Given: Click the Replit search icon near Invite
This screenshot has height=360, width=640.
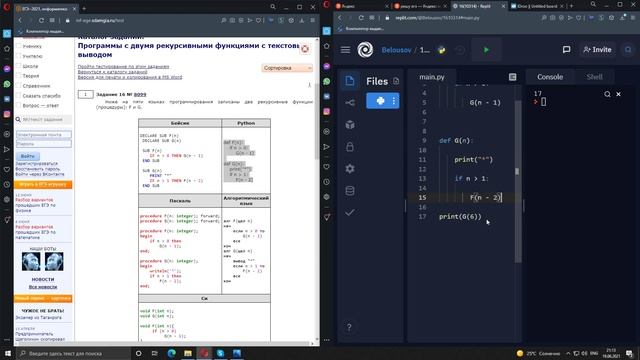Looking at the screenshot, I should click(x=628, y=50).
